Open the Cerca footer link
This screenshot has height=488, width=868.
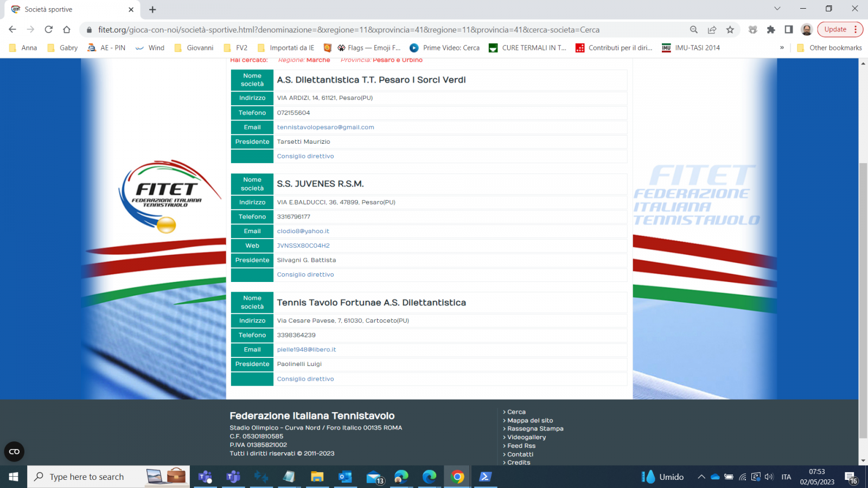coord(516,412)
